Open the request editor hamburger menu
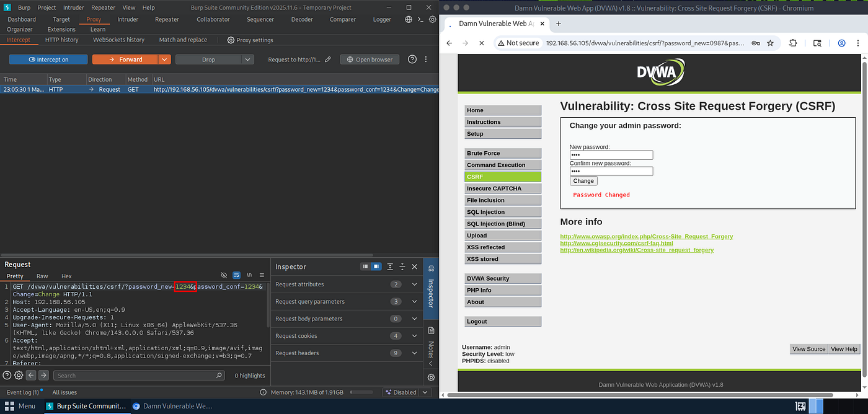Screen dimensions: 868x414 (262, 275)
